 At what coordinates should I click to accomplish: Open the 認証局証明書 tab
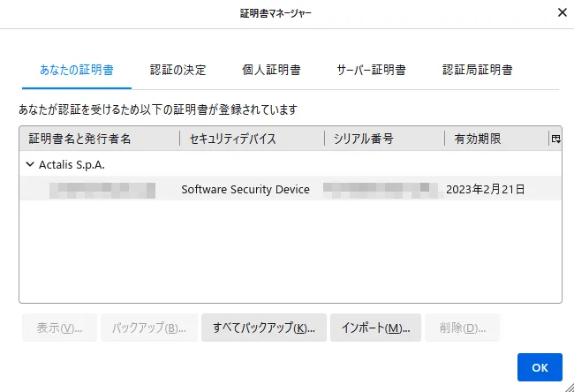[478, 70]
